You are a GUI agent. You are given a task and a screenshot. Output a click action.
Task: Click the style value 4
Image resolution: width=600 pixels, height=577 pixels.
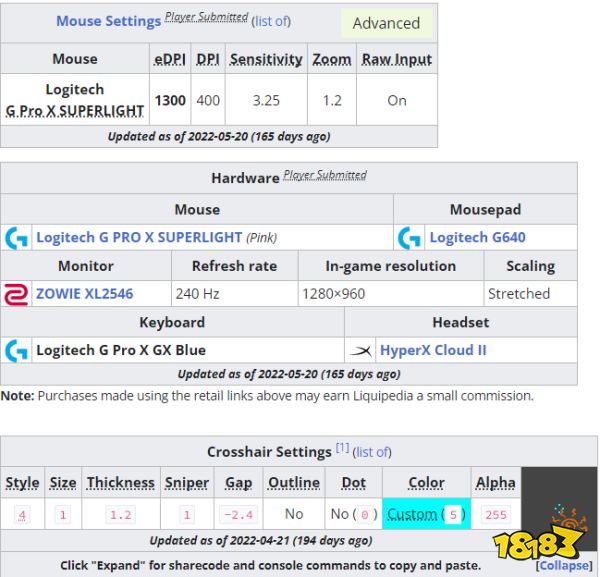point(22,515)
